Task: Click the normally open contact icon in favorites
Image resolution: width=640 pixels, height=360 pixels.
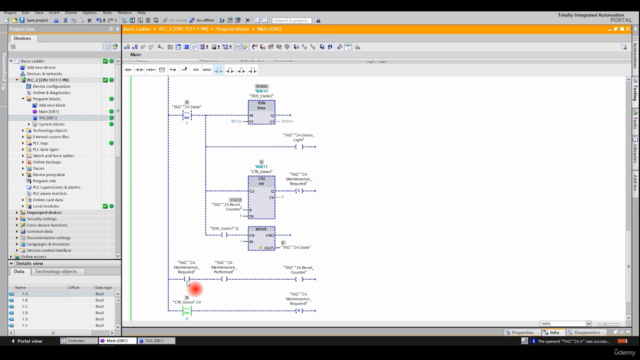Action: [128, 70]
